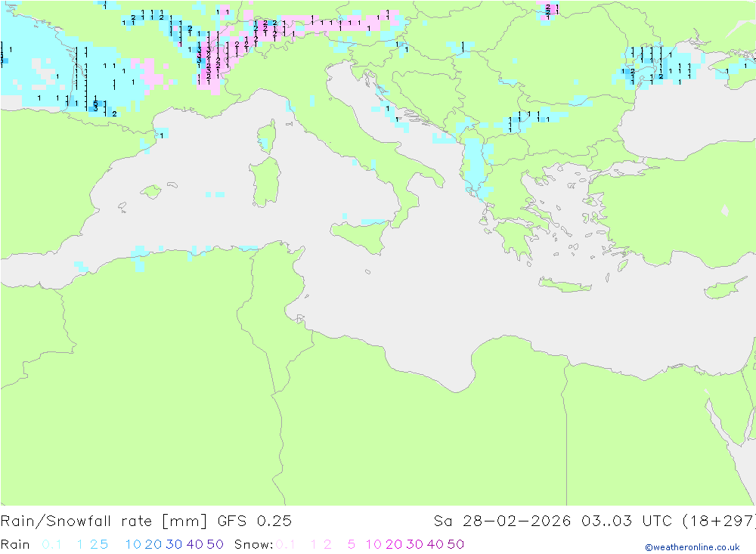Select the rain legend value 50
Viewport: 756px width, 554px height.
(x=215, y=544)
